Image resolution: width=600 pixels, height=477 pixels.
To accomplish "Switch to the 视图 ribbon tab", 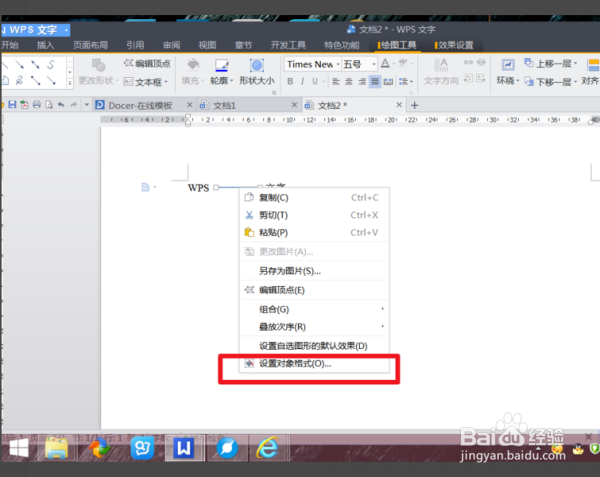I will [207, 45].
